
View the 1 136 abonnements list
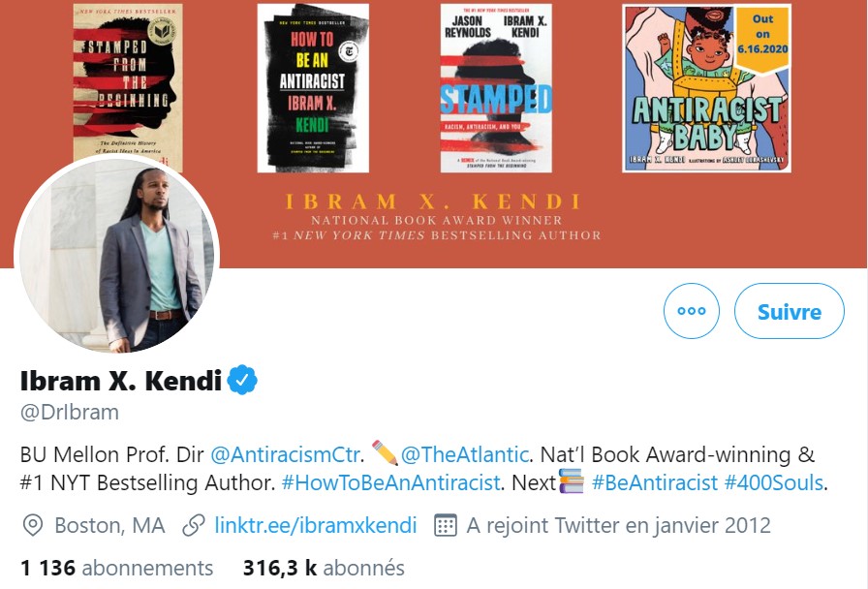117,568
